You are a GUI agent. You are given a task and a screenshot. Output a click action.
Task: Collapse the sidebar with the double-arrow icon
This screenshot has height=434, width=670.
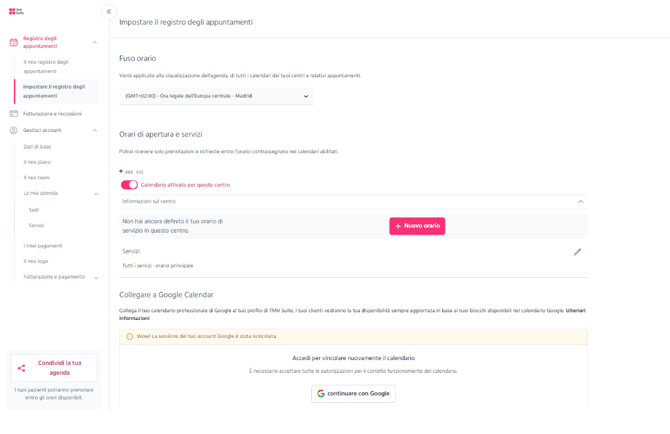point(109,12)
